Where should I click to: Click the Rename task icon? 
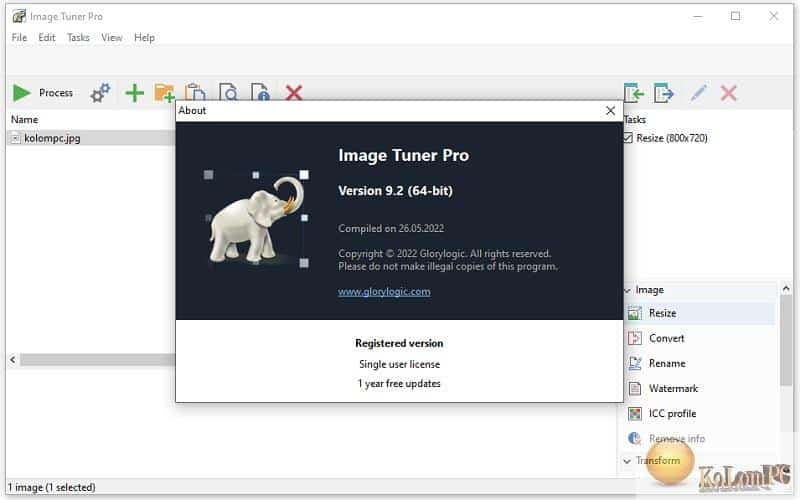click(x=635, y=363)
